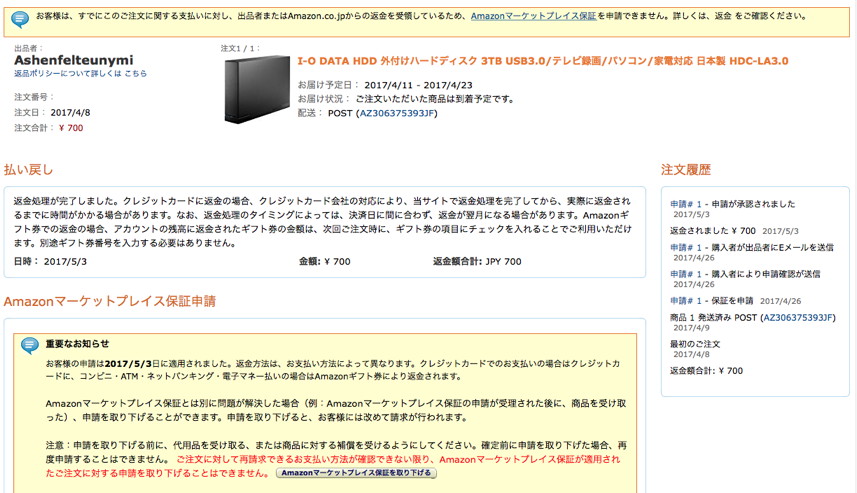Image resolution: width=857 pixels, height=493 pixels.
Task: Click refund date 2017/5/3 beside 日時
Action: 65,261
